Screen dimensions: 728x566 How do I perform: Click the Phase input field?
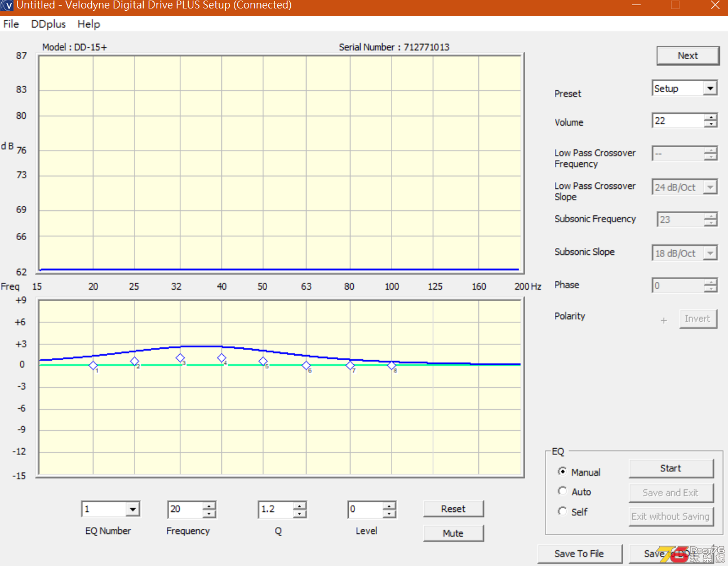point(678,286)
